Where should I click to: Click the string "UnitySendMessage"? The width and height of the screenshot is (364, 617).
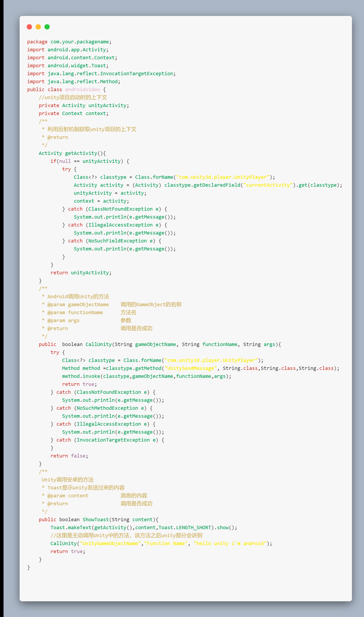click(x=191, y=368)
